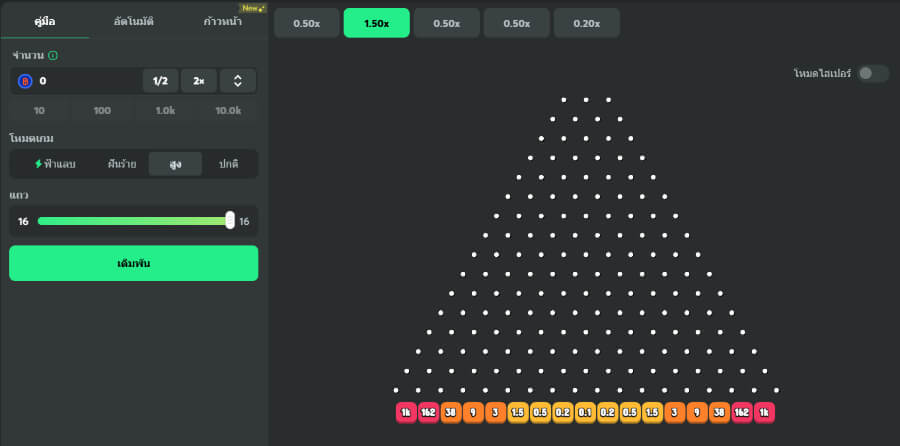The height and width of the screenshot is (446, 900).
Task: Set bet amount preset to 100
Action: [x=102, y=110]
